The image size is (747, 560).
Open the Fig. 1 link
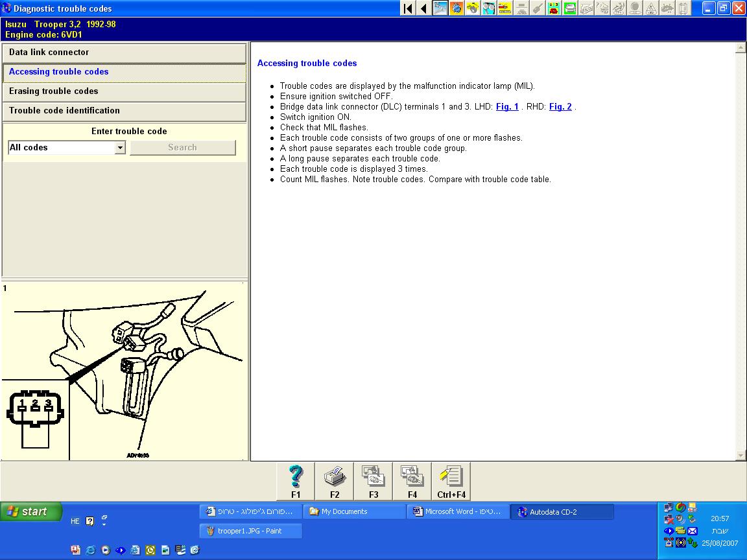tap(507, 107)
